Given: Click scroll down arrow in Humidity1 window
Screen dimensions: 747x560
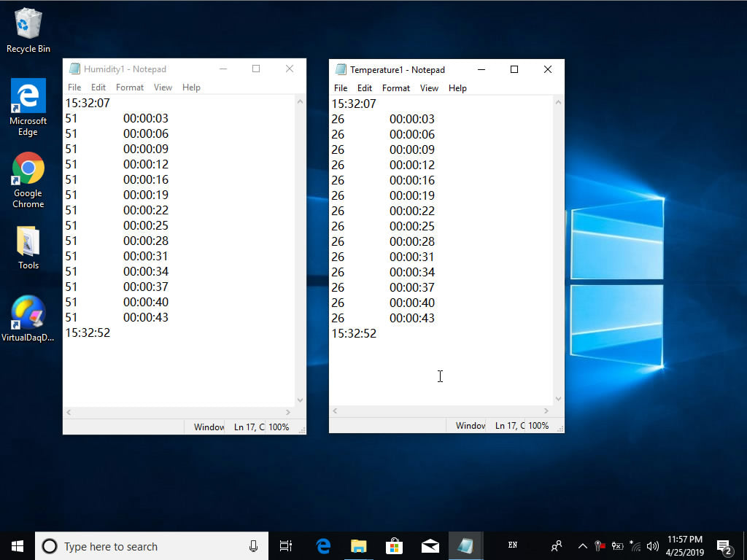Looking at the screenshot, I should [300, 400].
